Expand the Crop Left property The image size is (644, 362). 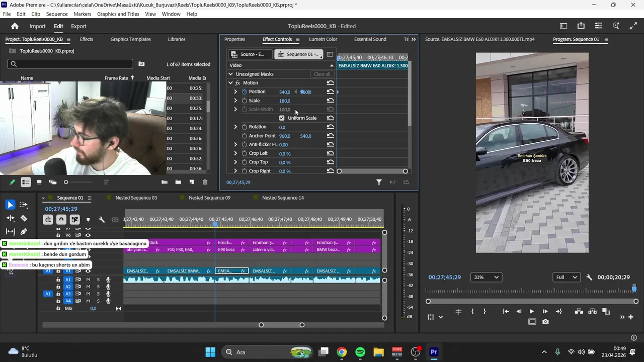coord(235,153)
